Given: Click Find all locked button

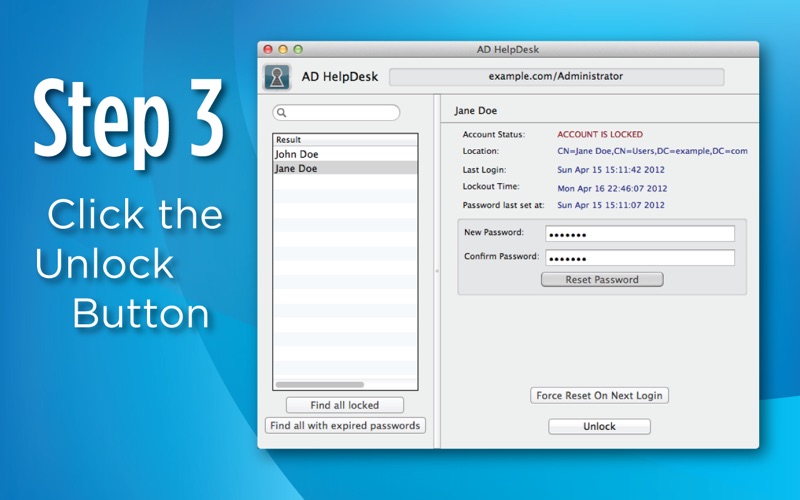Looking at the screenshot, I should (345, 405).
